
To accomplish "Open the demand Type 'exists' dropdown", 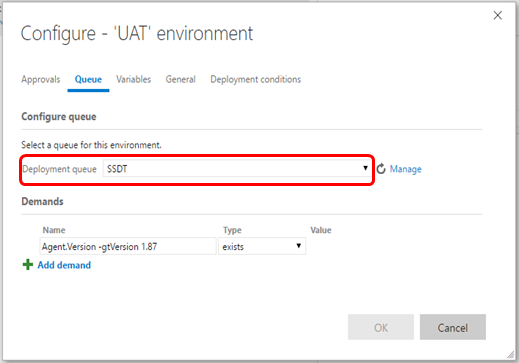I will pyautogui.click(x=262, y=246).
